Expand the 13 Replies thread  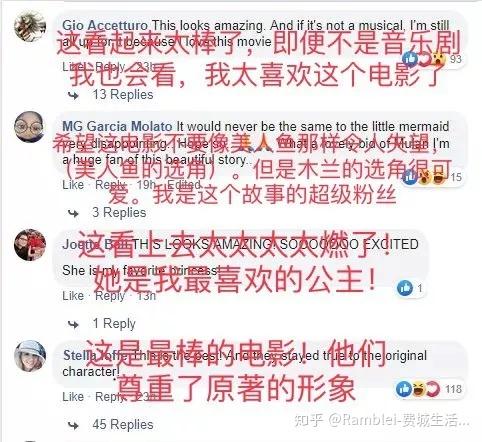[123, 95]
